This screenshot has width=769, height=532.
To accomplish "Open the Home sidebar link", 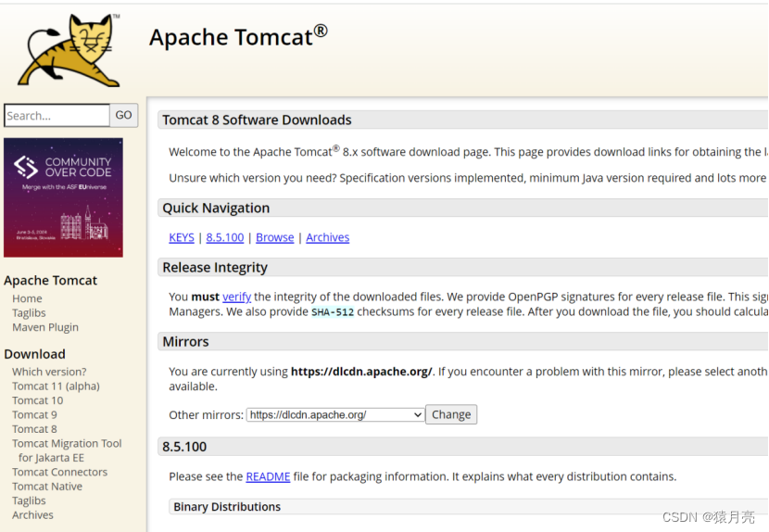I will pos(27,298).
